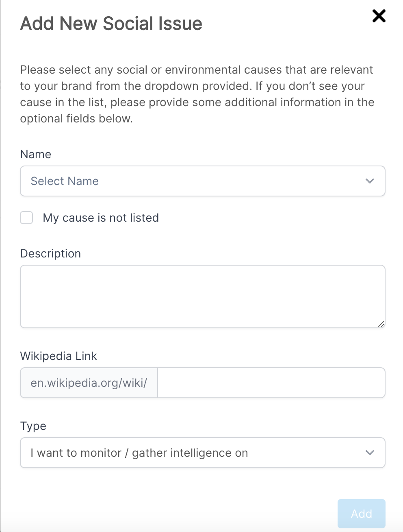Image resolution: width=403 pixels, height=532 pixels.
Task: Click inside the Description text area
Action: [202, 296]
